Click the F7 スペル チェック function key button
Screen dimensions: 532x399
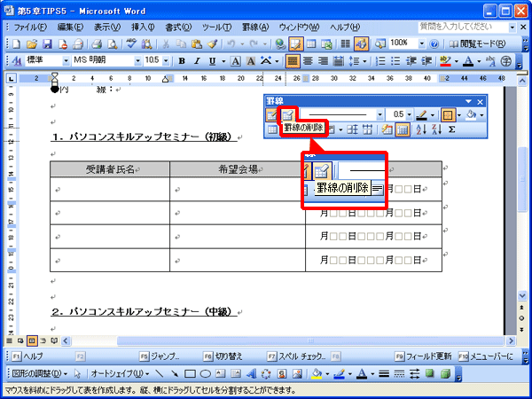pyautogui.click(x=296, y=356)
